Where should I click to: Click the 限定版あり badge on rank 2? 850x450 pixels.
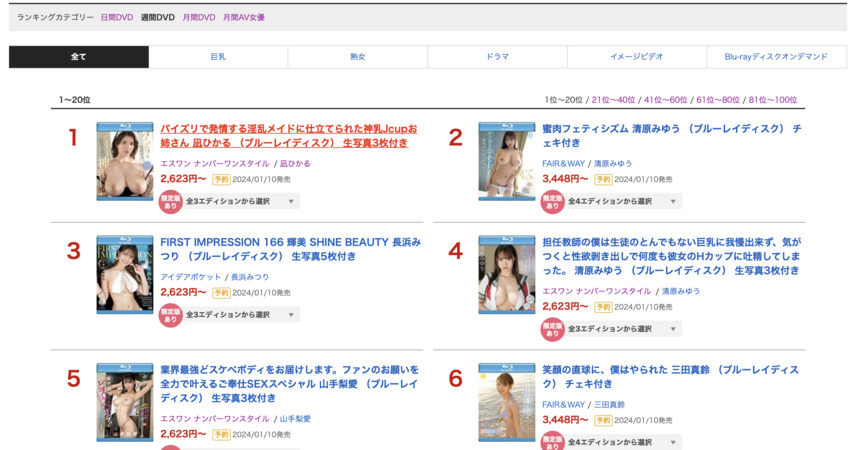552,201
